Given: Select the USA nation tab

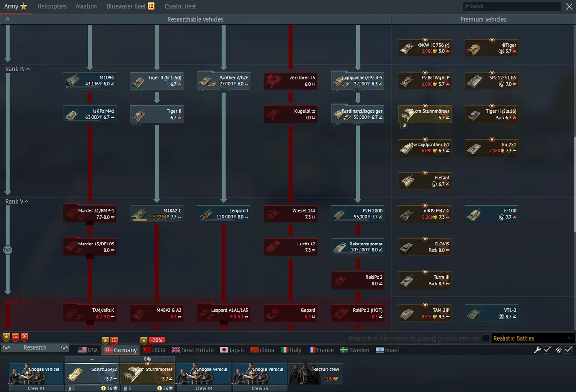Looking at the screenshot, I should 88,350.
